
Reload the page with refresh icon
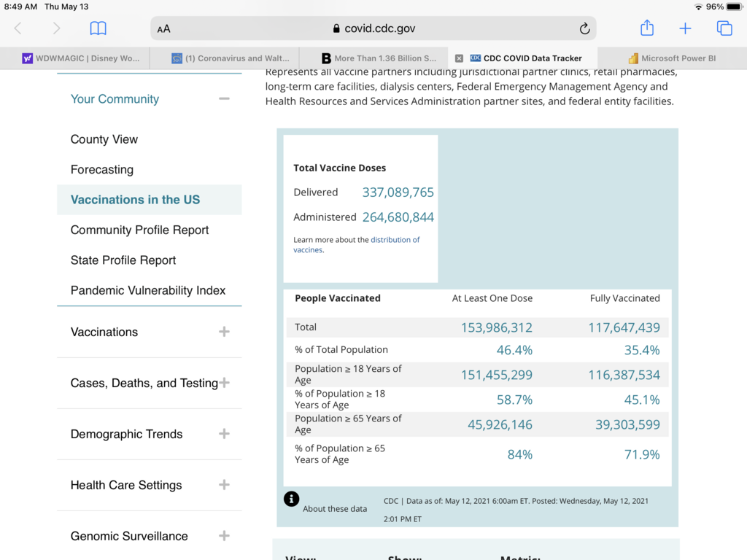point(584,29)
